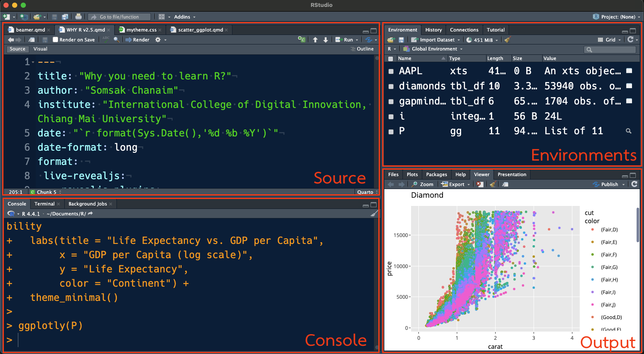Open the Export dropdown in Viewer
This screenshot has height=354, width=644.
coord(456,184)
